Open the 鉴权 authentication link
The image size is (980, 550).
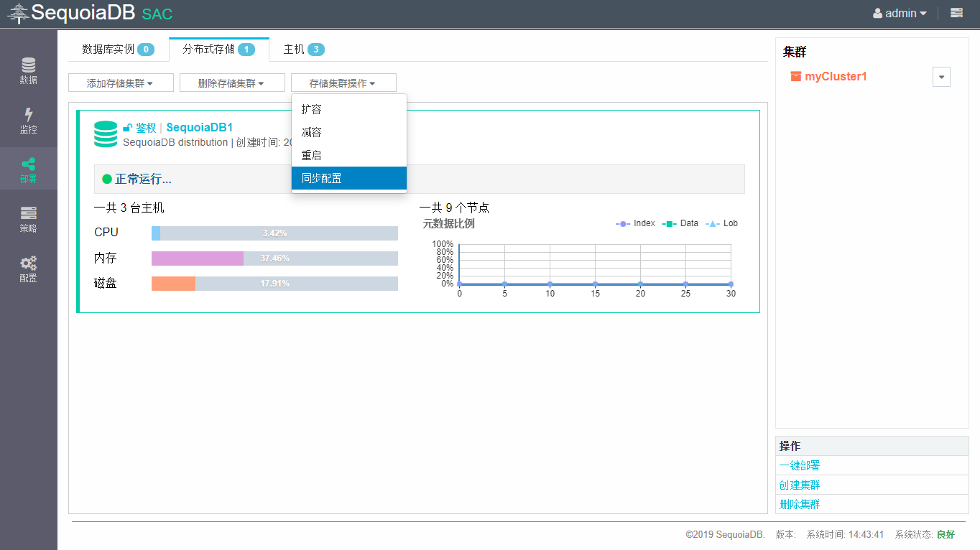(146, 128)
